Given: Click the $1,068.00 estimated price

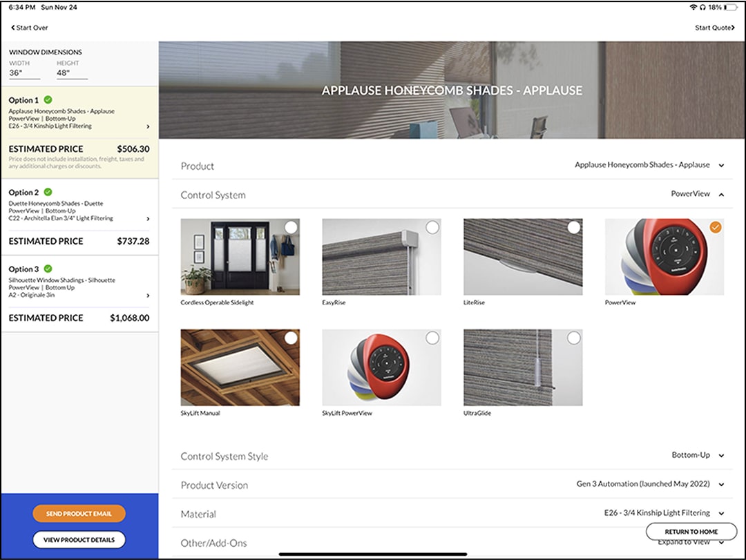Looking at the screenshot, I should click(x=129, y=318).
